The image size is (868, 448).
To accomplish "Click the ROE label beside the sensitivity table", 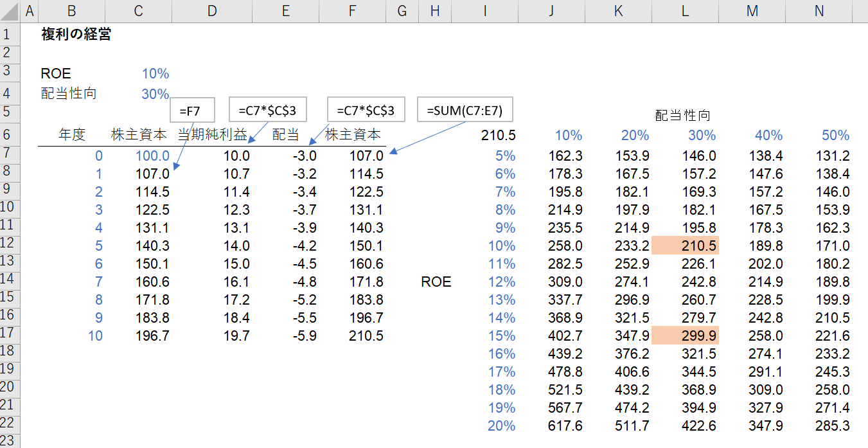I will (436, 281).
